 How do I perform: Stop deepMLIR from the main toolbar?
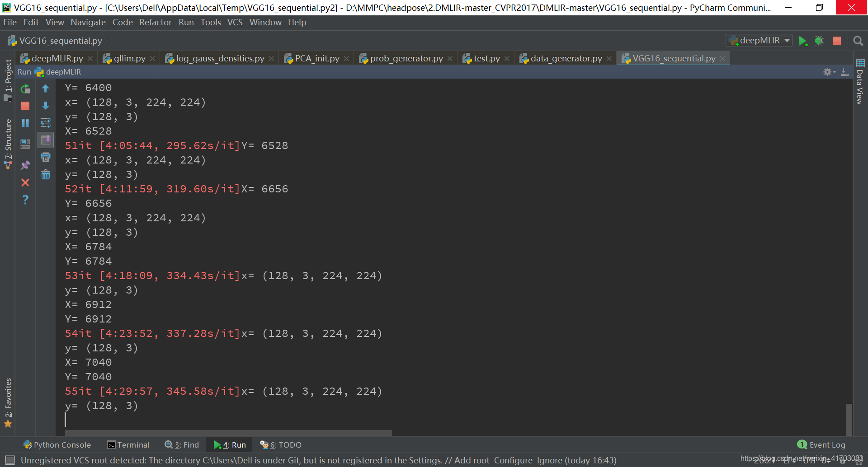tap(837, 41)
